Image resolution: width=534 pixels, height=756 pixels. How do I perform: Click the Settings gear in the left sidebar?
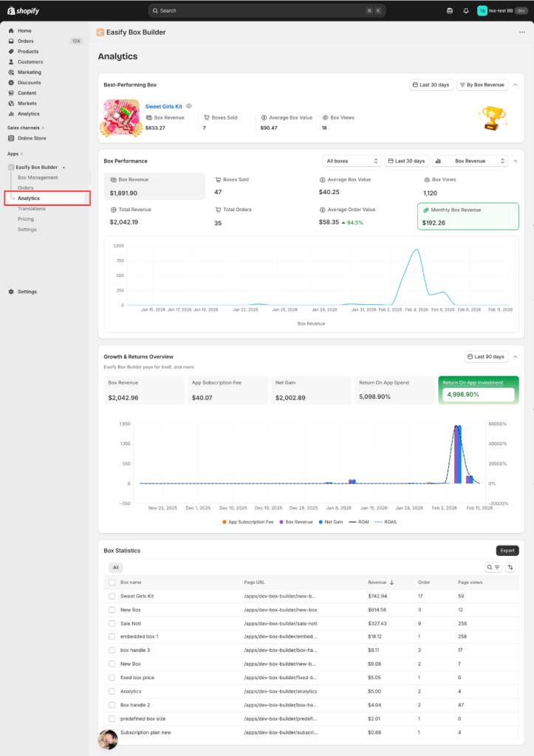27,292
